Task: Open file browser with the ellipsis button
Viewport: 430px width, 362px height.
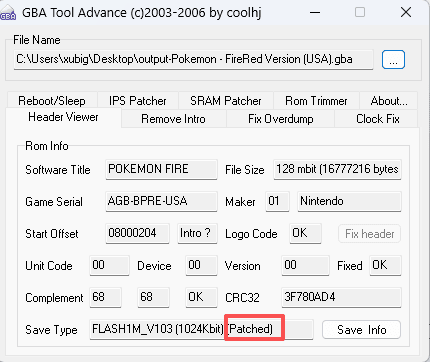Action: click(393, 60)
